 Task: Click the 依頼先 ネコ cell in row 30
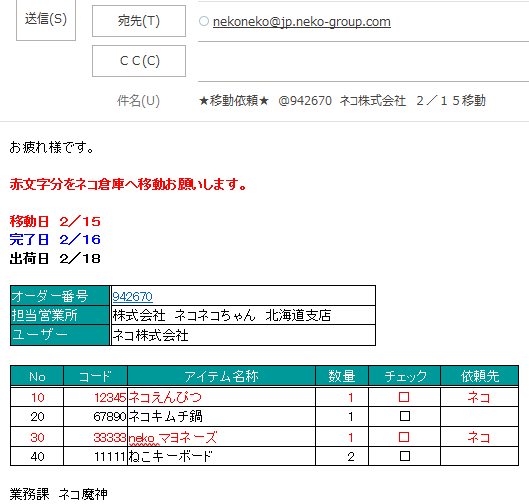[x=479, y=438]
